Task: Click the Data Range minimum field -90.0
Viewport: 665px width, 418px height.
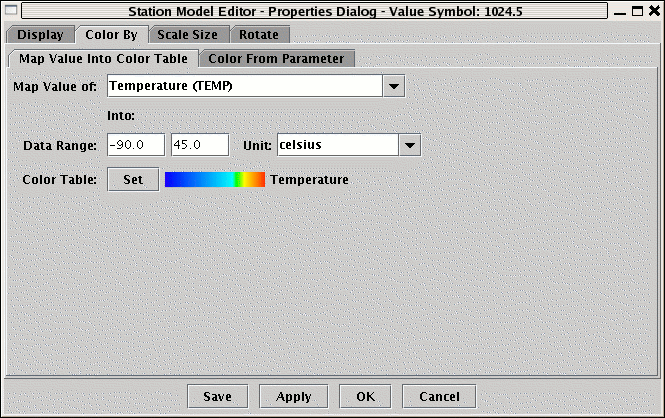Action: coord(135,146)
